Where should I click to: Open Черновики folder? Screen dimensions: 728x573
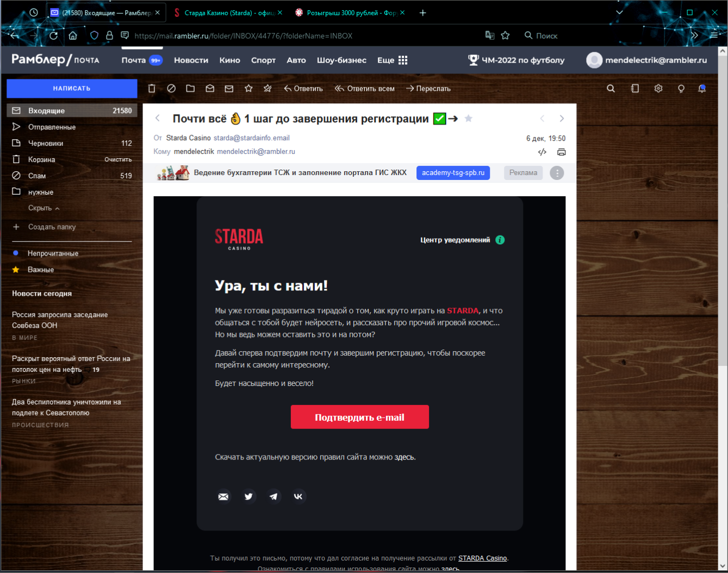point(72,143)
